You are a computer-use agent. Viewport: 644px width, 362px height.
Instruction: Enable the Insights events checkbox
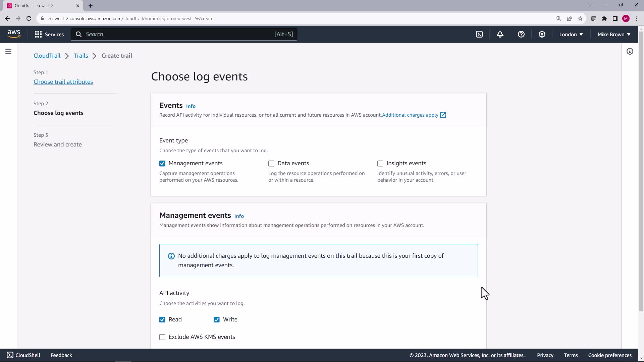point(380,164)
